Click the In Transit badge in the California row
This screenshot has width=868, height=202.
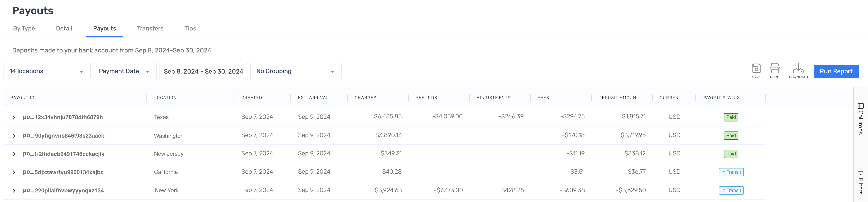coord(731,172)
